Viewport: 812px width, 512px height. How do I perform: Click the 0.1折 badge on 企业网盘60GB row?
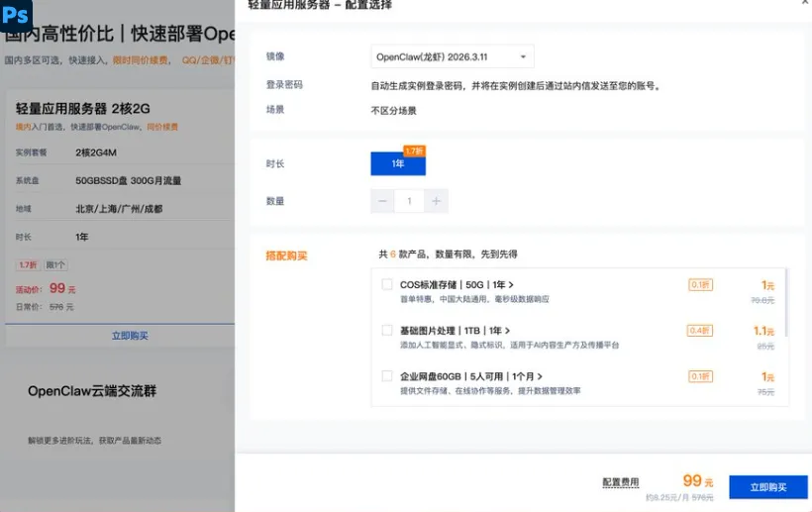(x=700, y=376)
